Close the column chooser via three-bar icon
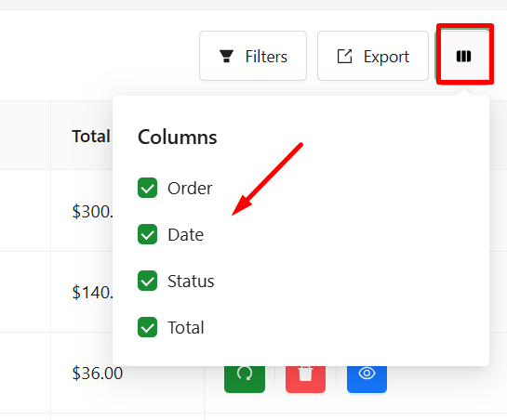Image resolution: width=507 pixels, height=420 pixels. 463,56
